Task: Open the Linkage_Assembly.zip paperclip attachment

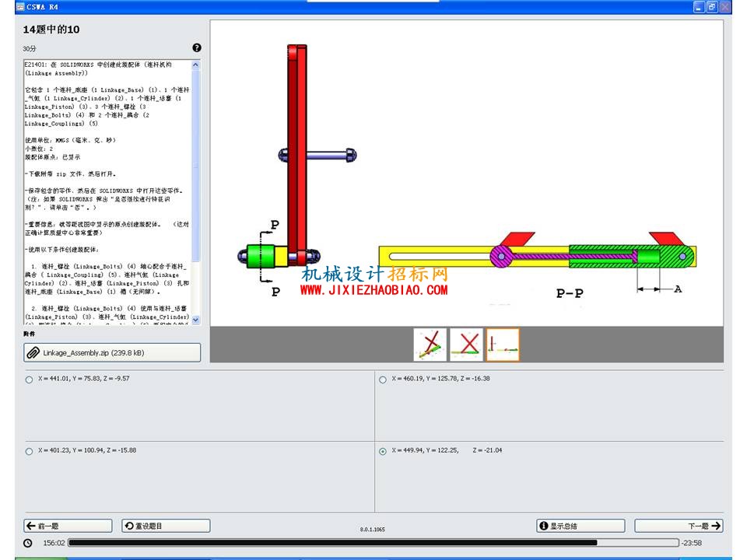Action: 112,353
